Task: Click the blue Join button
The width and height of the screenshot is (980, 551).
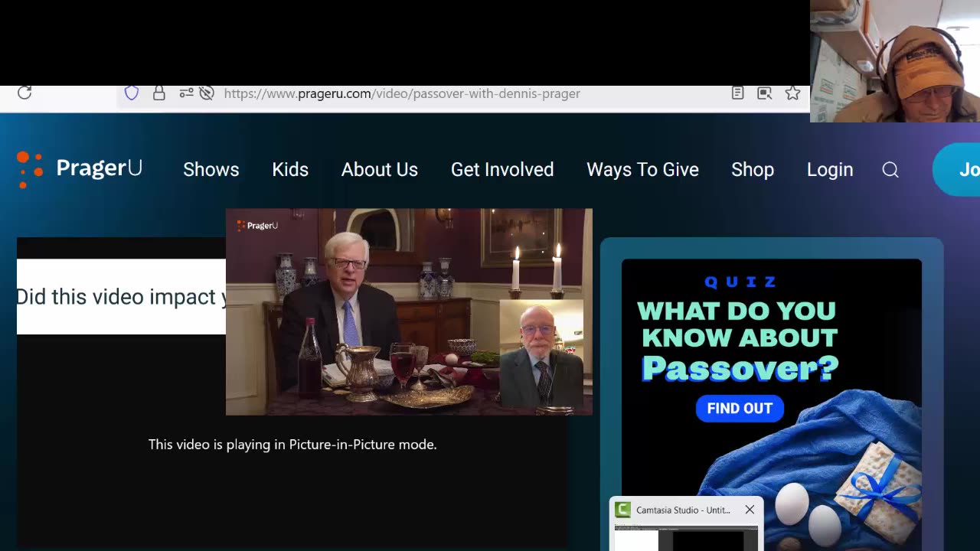Action: pos(957,169)
